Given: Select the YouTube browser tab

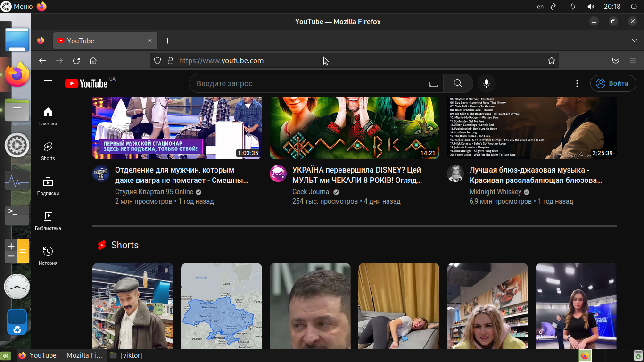Looking at the screenshot, I should [x=99, y=41].
